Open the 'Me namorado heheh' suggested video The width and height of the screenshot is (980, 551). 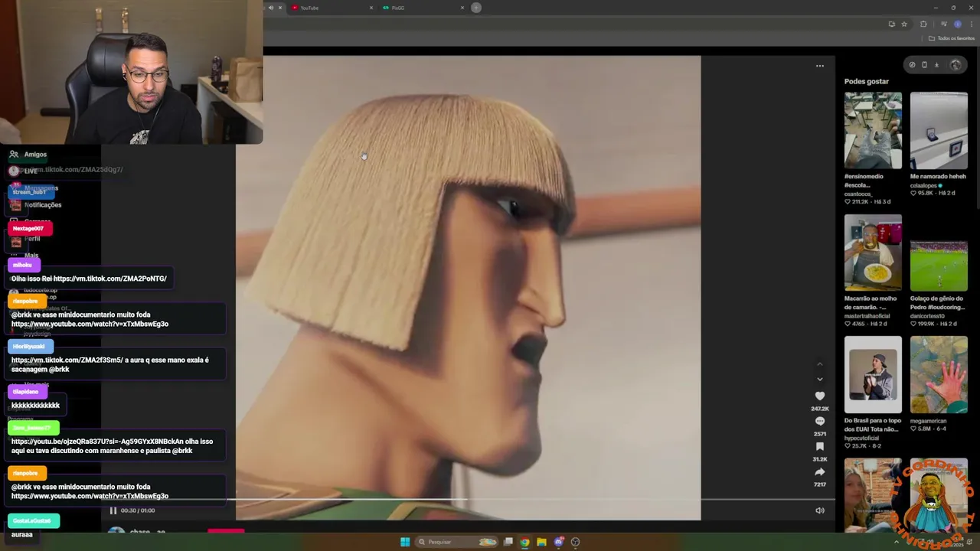[939, 130]
